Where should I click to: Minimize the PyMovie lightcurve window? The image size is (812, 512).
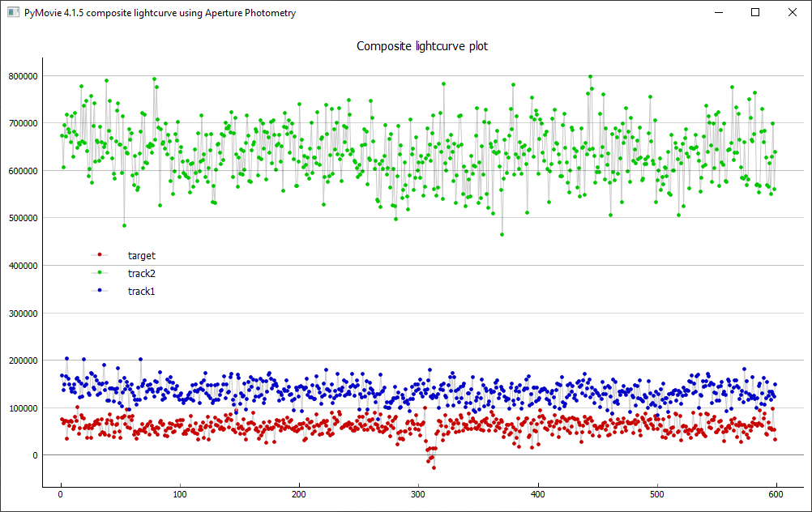click(716, 13)
